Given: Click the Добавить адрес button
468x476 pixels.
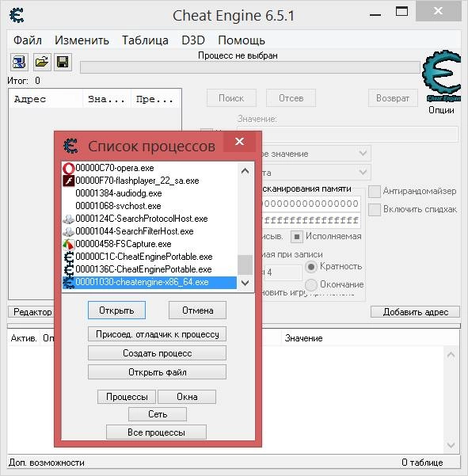Looking at the screenshot, I should point(415,312).
